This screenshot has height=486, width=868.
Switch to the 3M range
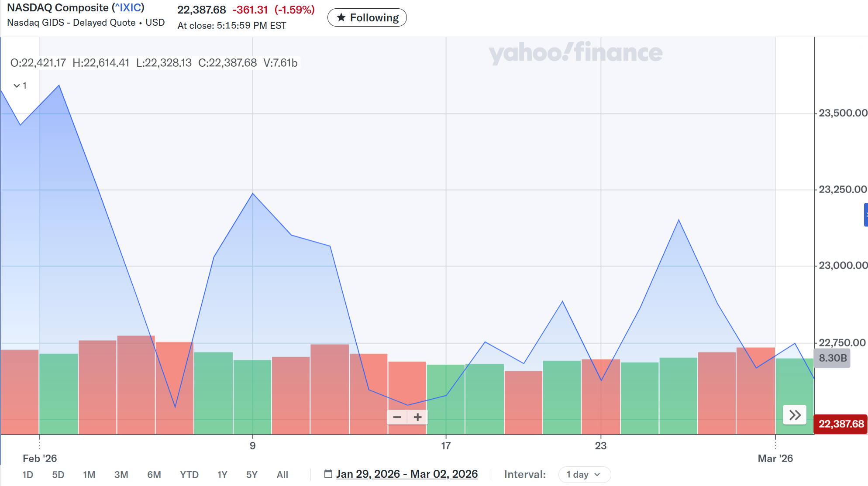(x=121, y=475)
